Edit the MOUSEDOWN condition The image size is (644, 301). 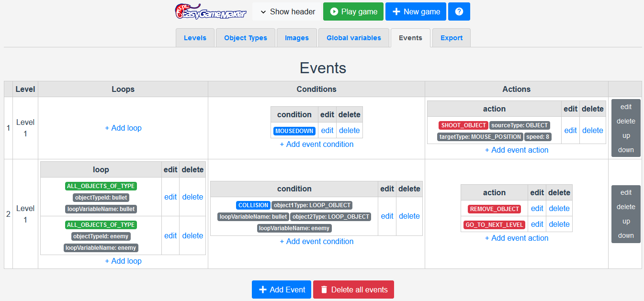click(327, 130)
